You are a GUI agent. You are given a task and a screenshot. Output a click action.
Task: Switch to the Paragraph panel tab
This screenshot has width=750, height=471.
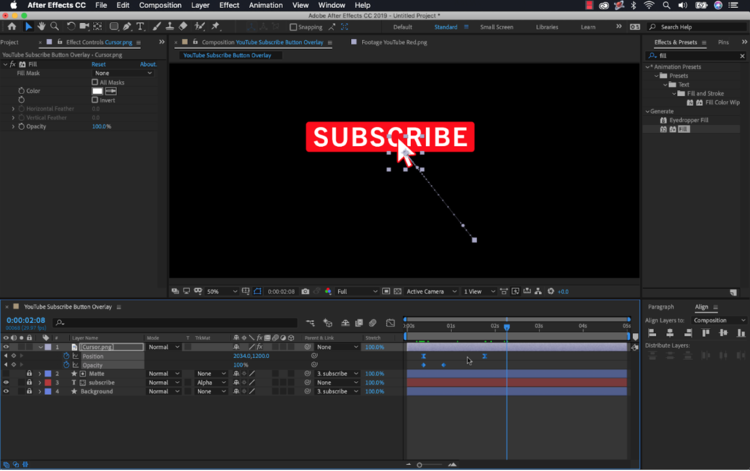[x=661, y=307]
